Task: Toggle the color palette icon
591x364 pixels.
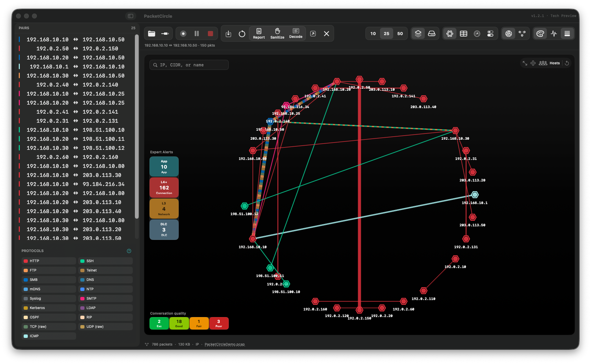Action: point(540,34)
